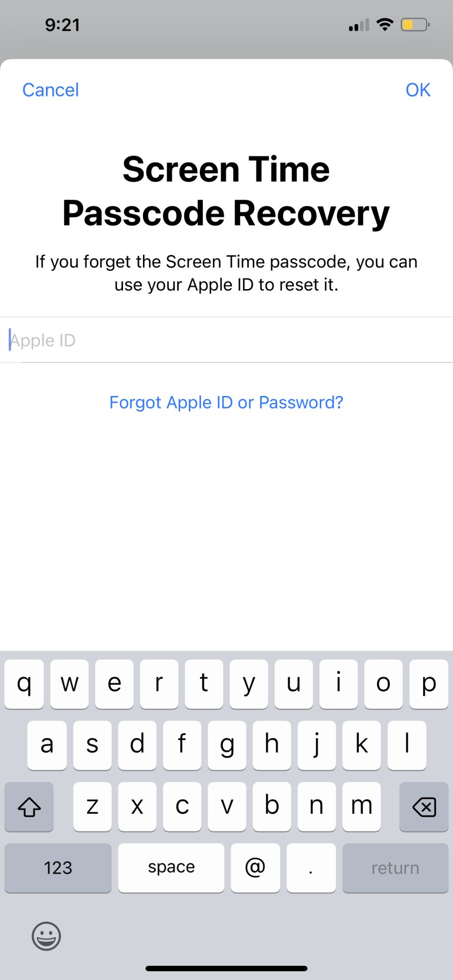
Task: Tap the Wi-Fi status icon
Action: coord(385,24)
